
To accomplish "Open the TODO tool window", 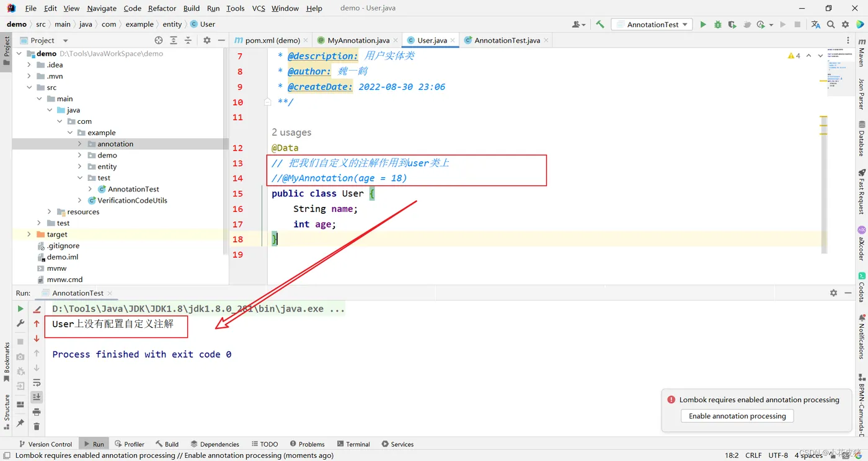I will (265, 444).
